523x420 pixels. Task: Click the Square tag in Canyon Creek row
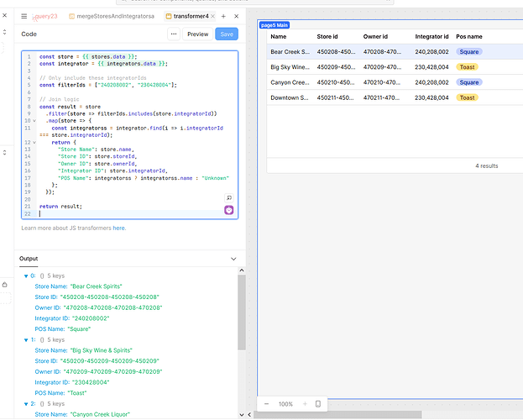point(469,82)
